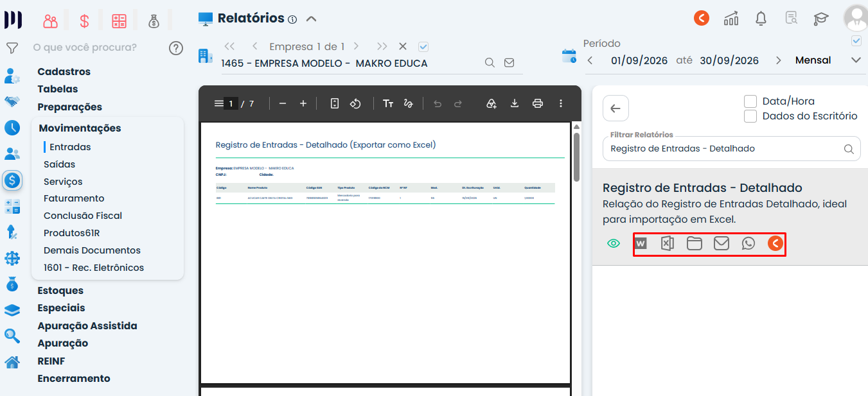Open 1601 - Rec. Eletrônicos item
868x396 pixels.
pos(94,268)
